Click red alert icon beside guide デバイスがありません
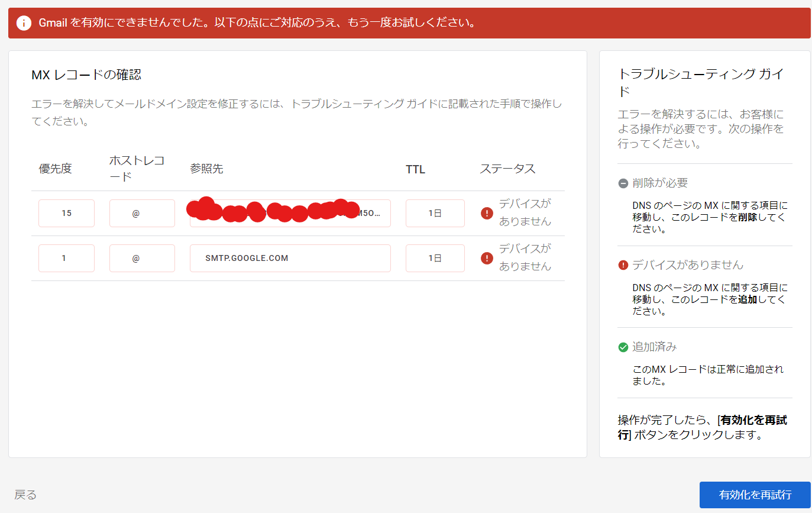The width and height of the screenshot is (812, 513). 623,265
